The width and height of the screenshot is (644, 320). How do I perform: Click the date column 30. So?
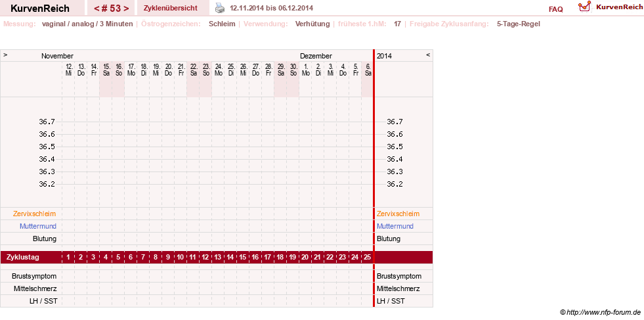tap(292, 70)
